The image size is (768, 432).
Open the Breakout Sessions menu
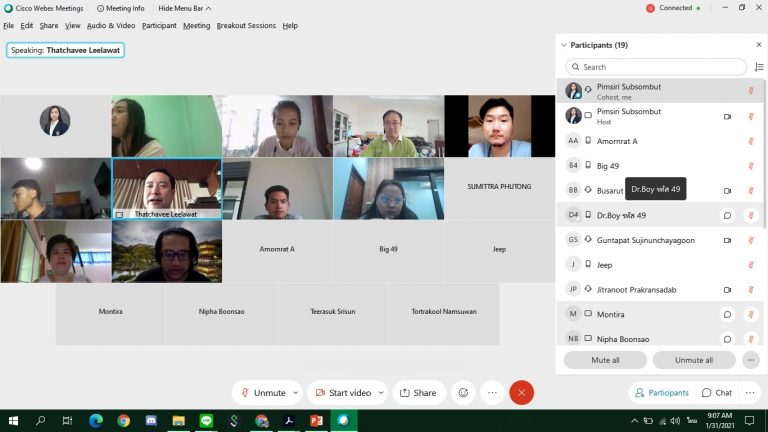pos(246,26)
